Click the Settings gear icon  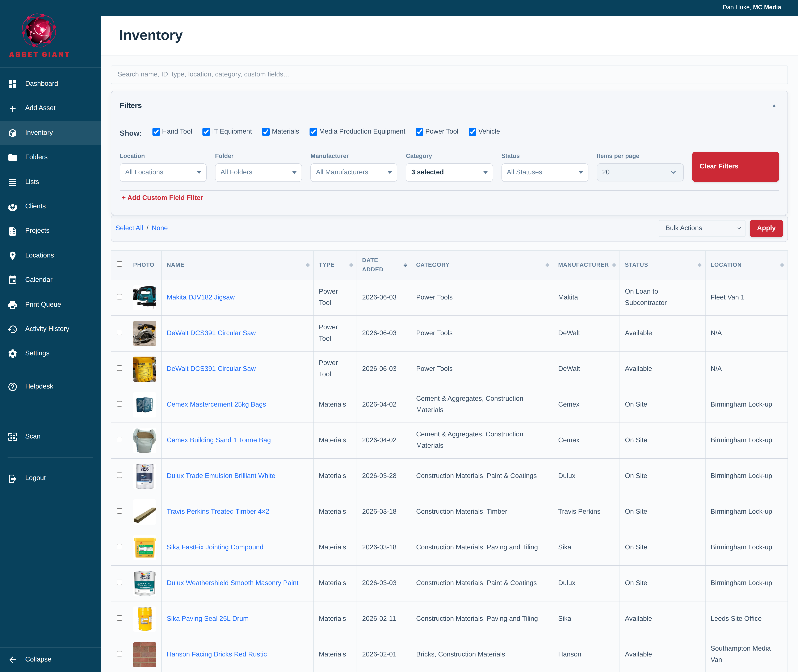click(13, 353)
